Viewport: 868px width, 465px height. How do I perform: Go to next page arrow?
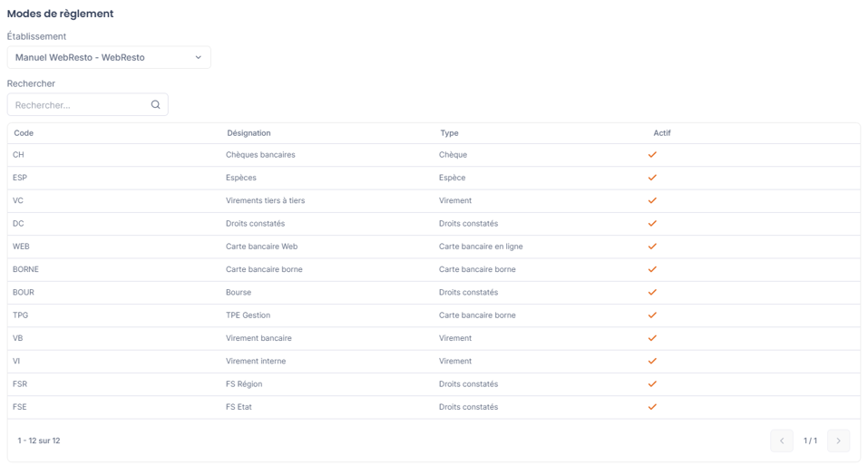838,441
